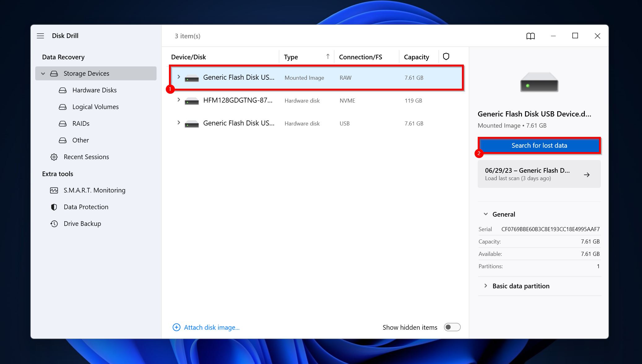
Task: Expand the Generic Flash Disk mounted image row
Action: click(x=178, y=77)
